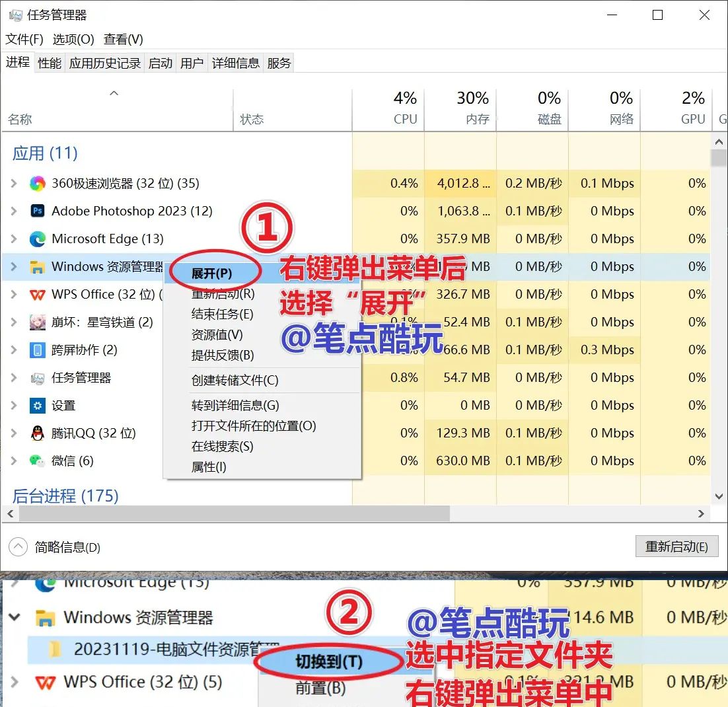Switch to the 应用历史记录 tab
This screenshot has height=707, width=728.
click(x=105, y=63)
